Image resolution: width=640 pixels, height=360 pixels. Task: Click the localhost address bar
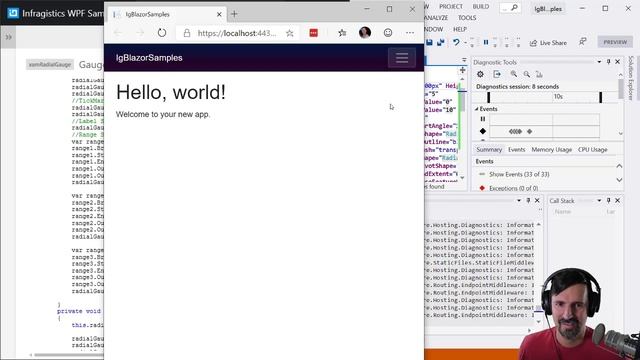[237, 33]
